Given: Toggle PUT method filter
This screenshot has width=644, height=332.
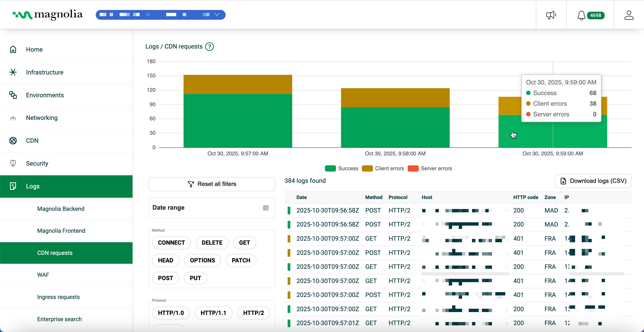Looking at the screenshot, I should 195,278.
